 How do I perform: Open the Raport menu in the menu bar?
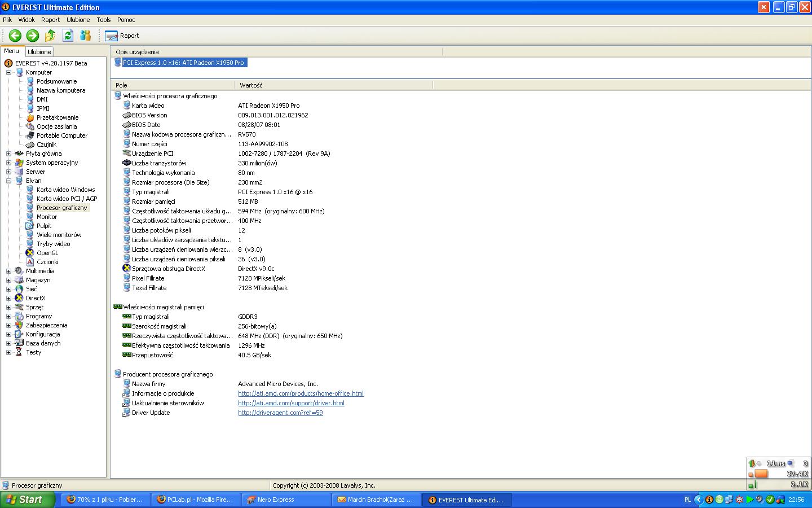pos(50,20)
